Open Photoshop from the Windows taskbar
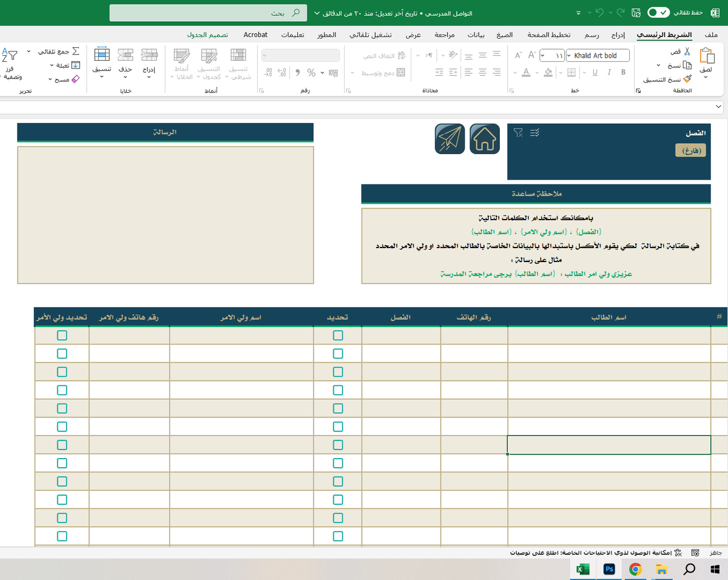 pyautogui.click(x=609, y=569)
